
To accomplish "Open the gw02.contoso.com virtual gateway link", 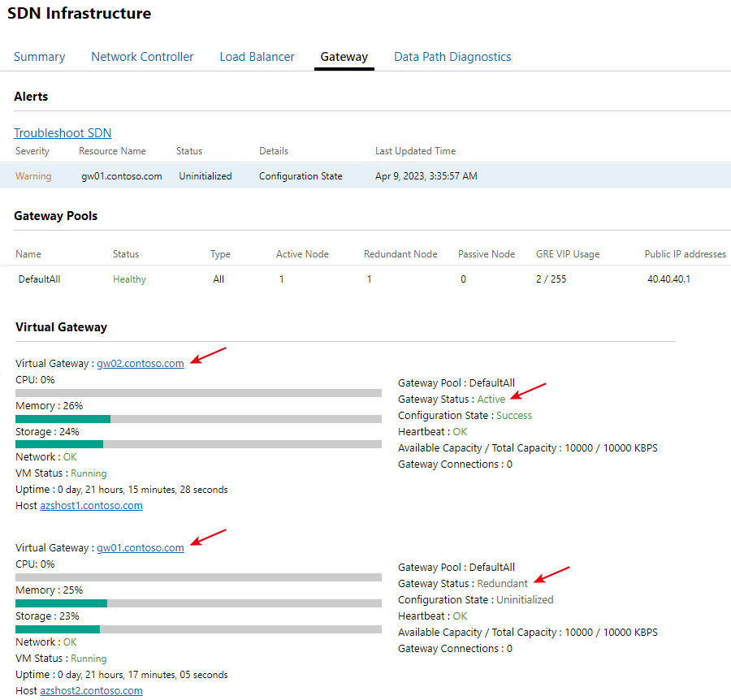I will click(141, 364).
